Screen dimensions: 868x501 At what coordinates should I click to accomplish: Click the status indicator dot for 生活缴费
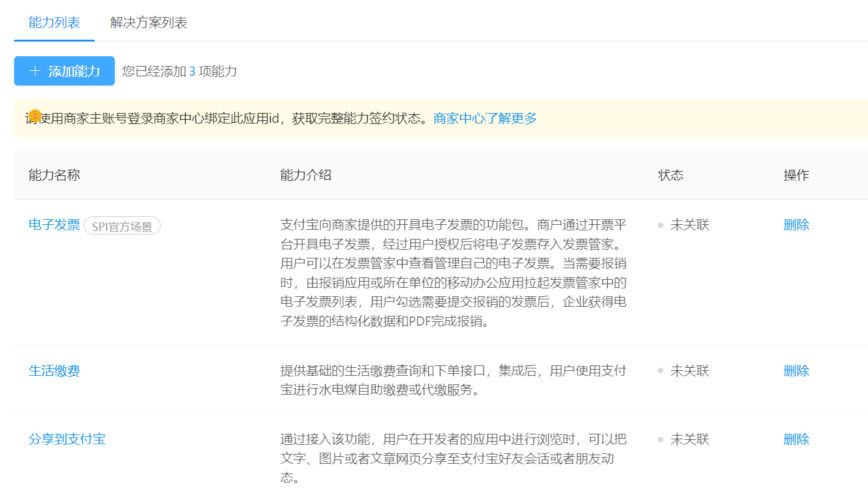(x=660, y=371)
